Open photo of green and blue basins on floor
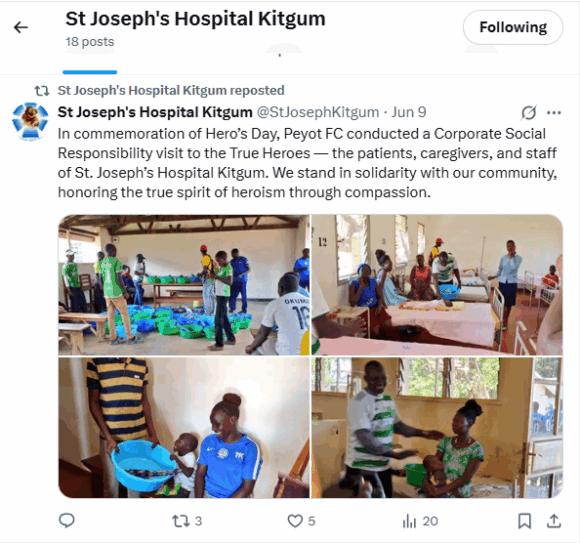 coord(184,285)
